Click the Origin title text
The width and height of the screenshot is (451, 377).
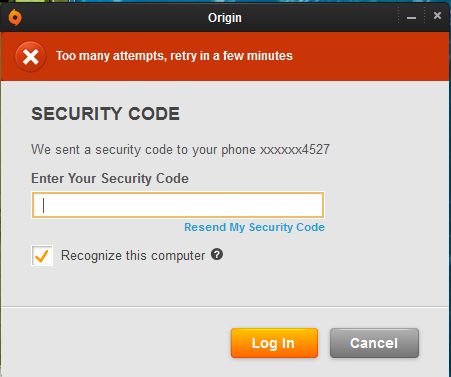point(225,18)
